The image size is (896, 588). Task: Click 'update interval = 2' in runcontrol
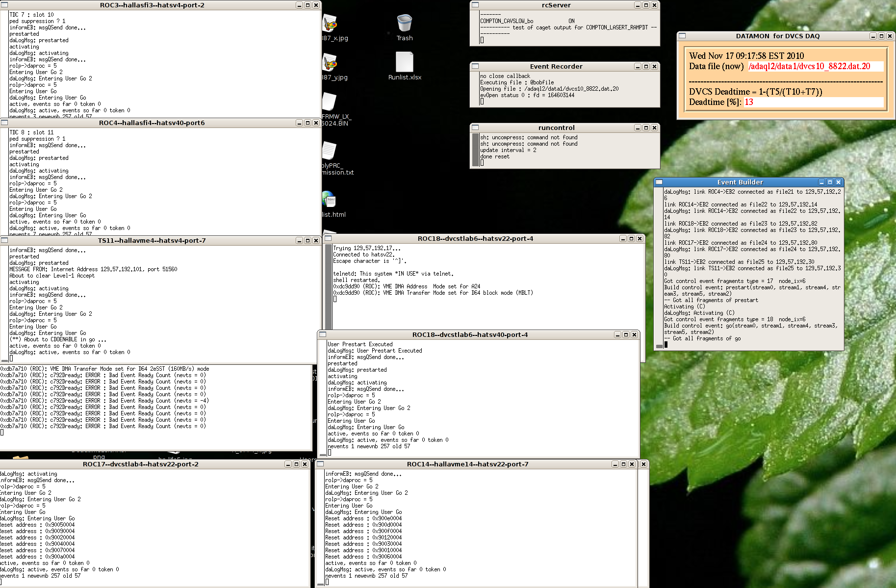[508, 150]
